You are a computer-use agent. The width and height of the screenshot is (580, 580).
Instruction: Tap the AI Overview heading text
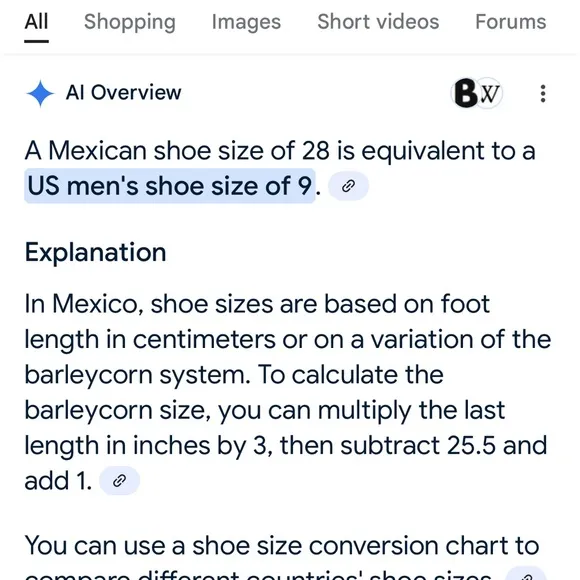click(x=124, y=92)
